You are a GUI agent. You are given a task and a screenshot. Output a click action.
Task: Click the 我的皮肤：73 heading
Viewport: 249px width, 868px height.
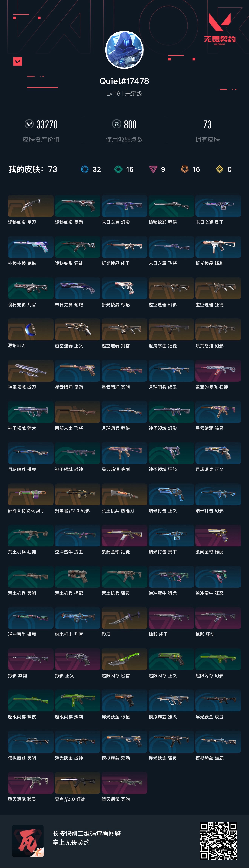pos(33,169)
